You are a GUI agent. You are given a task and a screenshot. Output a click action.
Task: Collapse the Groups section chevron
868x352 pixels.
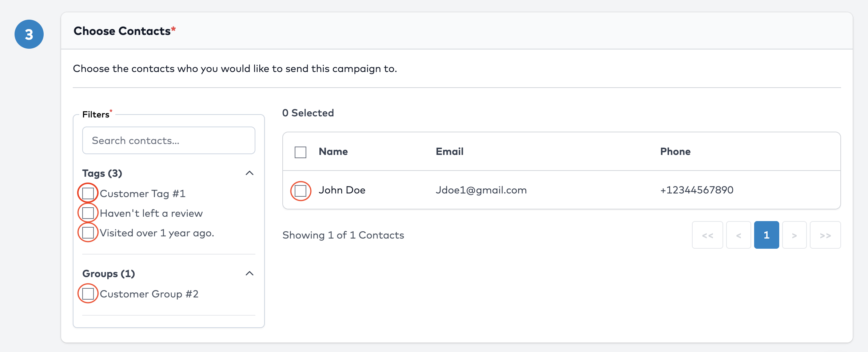[x=250, y=273]
